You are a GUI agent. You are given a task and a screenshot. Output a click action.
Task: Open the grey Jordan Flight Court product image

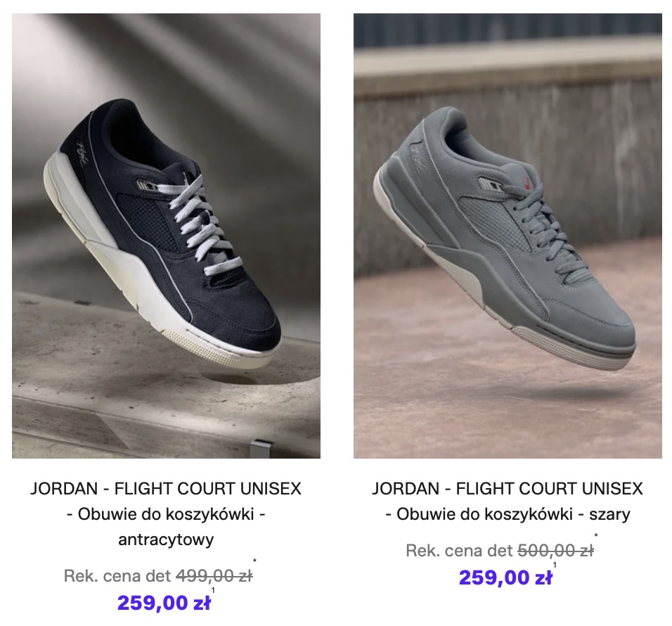(508, 236)
